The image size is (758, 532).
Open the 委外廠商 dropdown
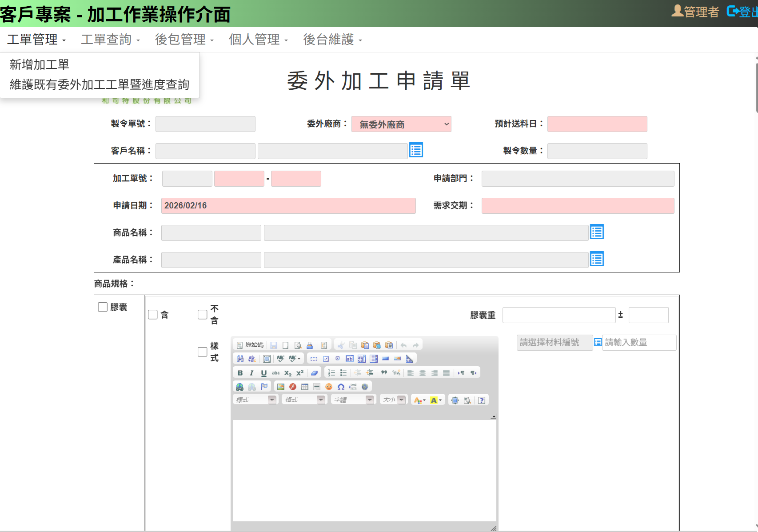tap(401, 124)
